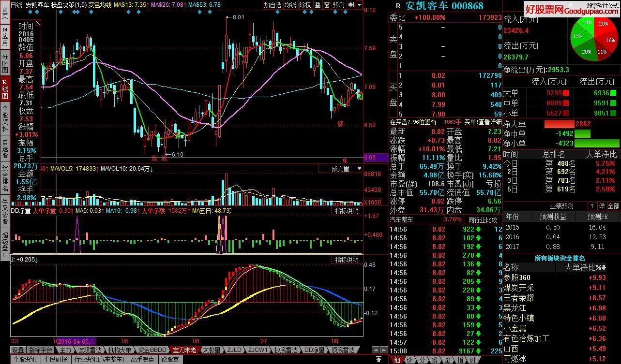The width and height of the screenshot is (621, 364).
Task: Open the 详 details button
Action: [x=602, y=206]
